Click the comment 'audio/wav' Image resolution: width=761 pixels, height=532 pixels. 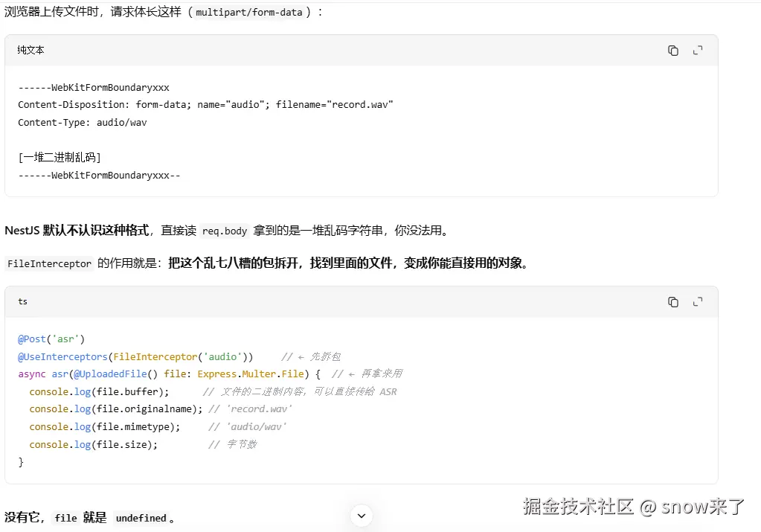tap(248, 426)
